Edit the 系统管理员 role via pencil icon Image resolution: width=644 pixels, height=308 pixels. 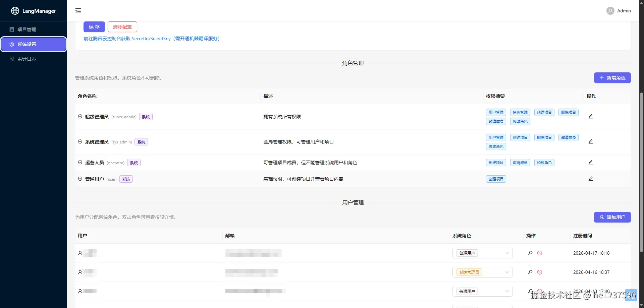point(591,141)
